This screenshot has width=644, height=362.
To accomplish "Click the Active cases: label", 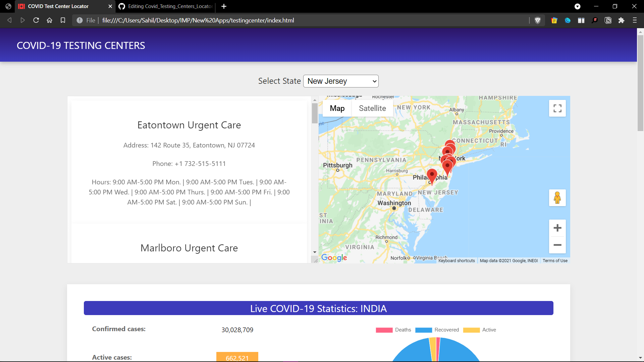I will click(x=112, y=358).
